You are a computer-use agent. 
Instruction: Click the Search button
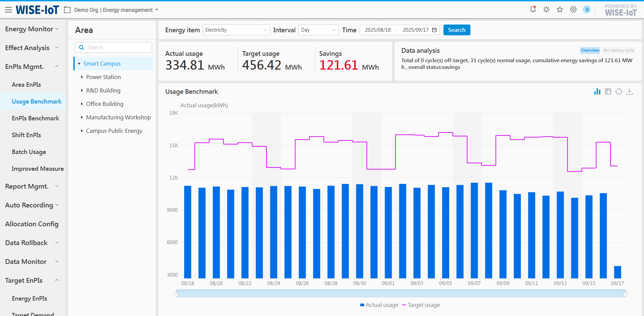point(457,30)
